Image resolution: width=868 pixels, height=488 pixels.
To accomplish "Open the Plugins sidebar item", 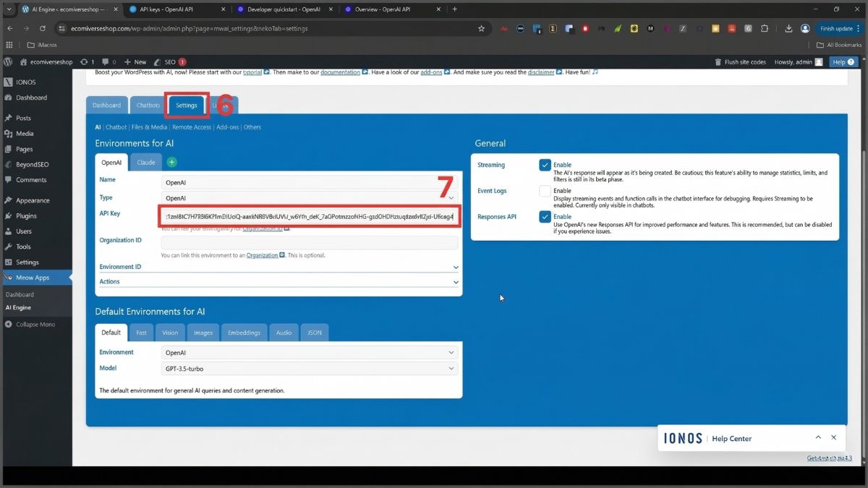I will click(x=25, y=215).
